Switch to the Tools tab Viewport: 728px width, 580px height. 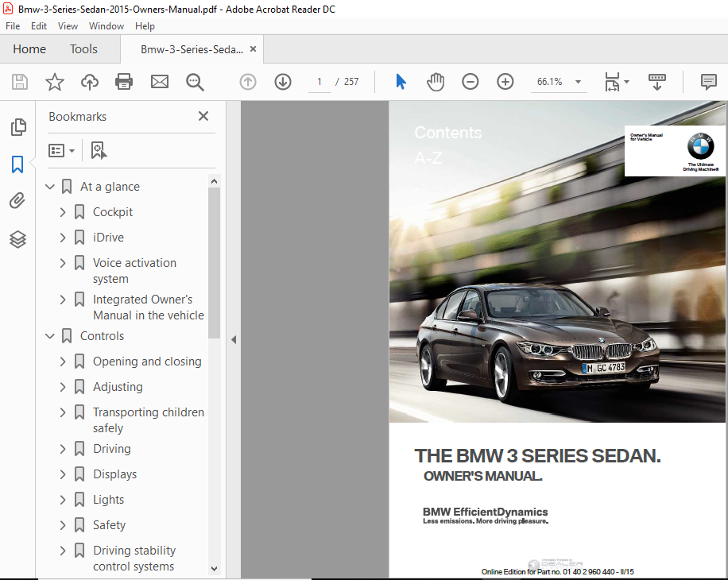[x=83, y=48]
